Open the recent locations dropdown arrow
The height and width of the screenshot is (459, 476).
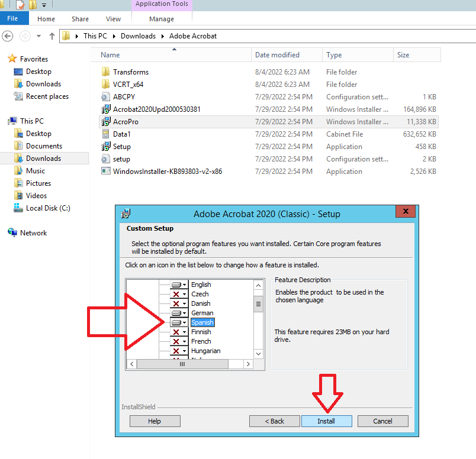click(38, 36)
